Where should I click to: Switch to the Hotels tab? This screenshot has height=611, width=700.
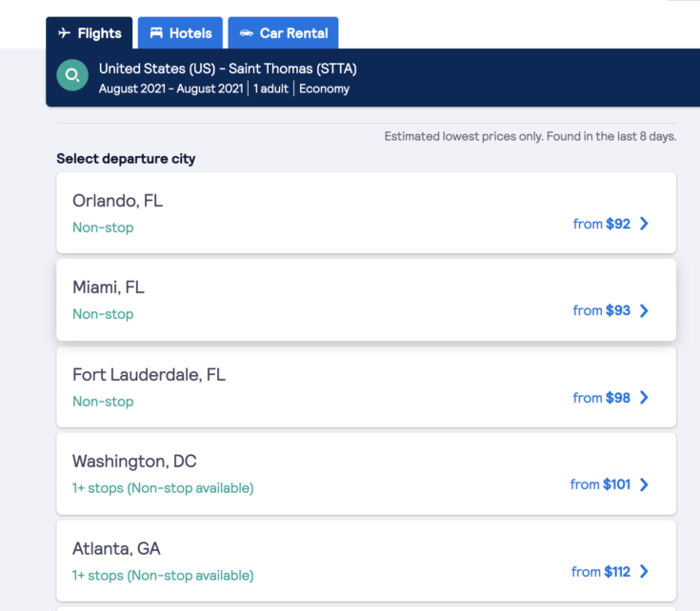(x=181, y=33)
